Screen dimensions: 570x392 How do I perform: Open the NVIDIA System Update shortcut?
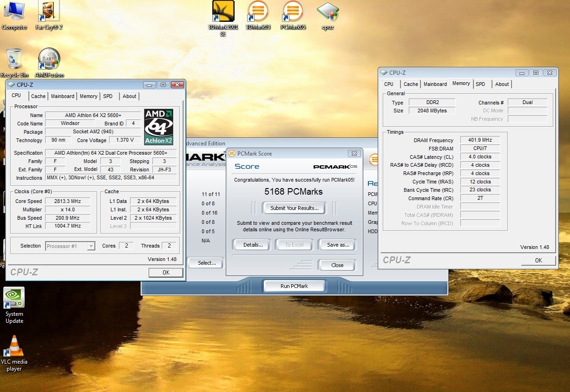click(14, 305)
